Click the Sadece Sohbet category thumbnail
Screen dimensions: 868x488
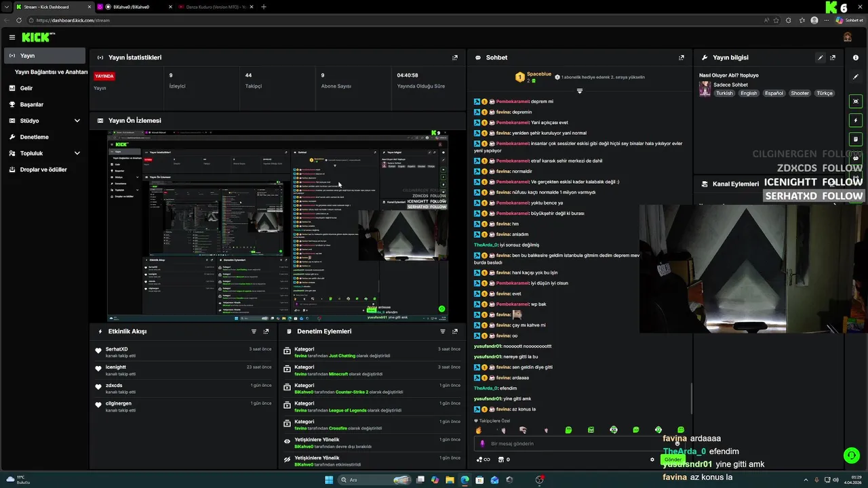click(705, 89)
